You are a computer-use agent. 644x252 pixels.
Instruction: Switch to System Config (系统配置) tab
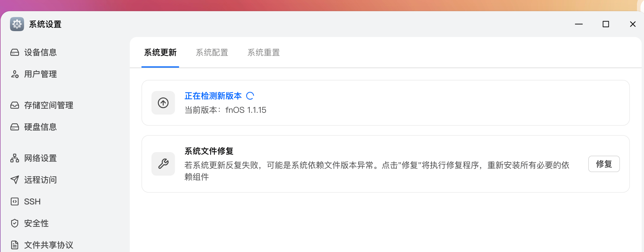pyautogui.click(x=212, y=53)
